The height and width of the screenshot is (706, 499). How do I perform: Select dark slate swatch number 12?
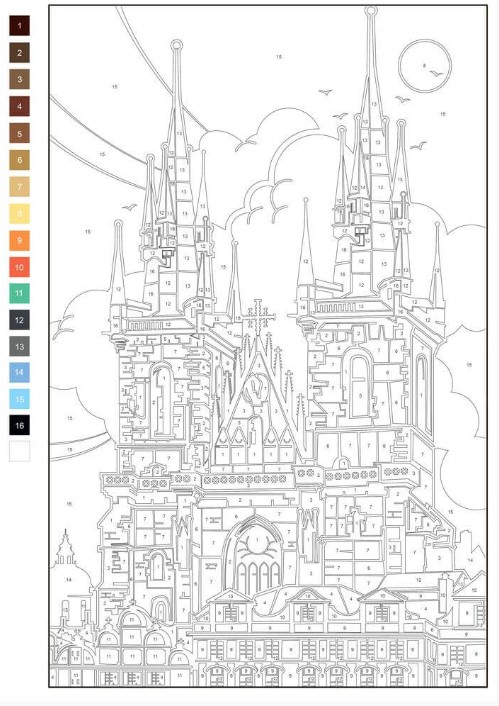pos(19,320)
